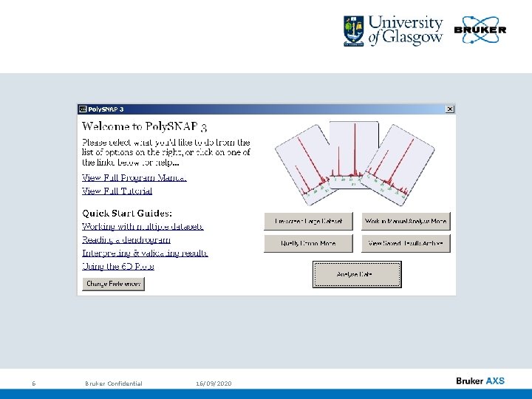This screenshot has width=532, height=399.
Task: Open Interpreting & validating results guide
Action: [145, 253]
